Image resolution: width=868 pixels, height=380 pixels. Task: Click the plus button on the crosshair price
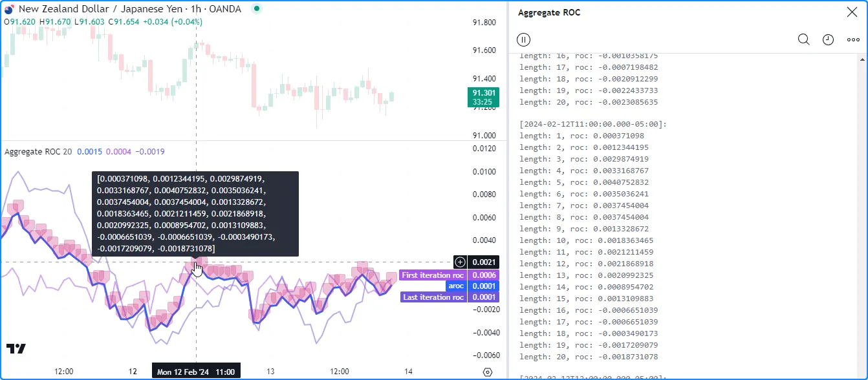pos(460,262)
